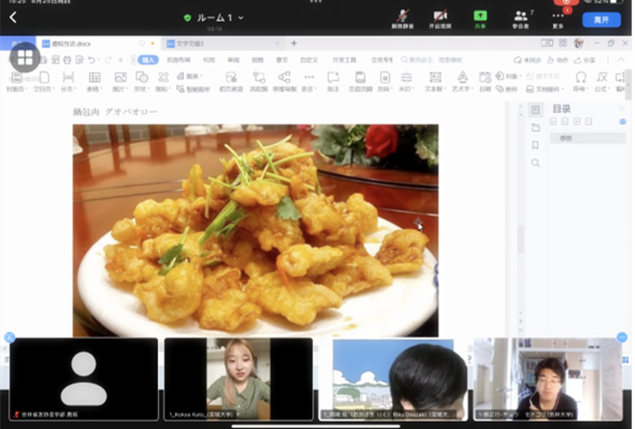This screenshot has height=429, width=635.
Task: Click the table insert icon in ribbon
Action: [94, 78]
